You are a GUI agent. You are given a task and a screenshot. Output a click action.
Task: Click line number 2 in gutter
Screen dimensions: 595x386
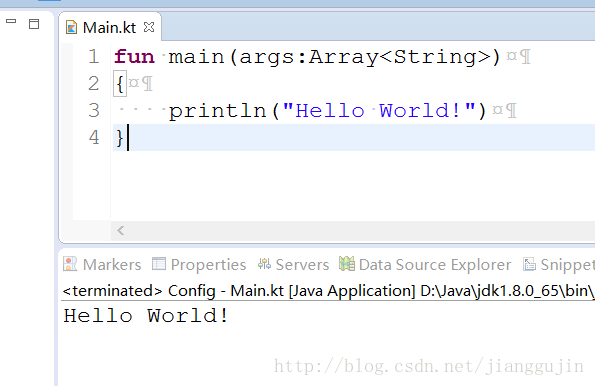(x=94, y=84)
